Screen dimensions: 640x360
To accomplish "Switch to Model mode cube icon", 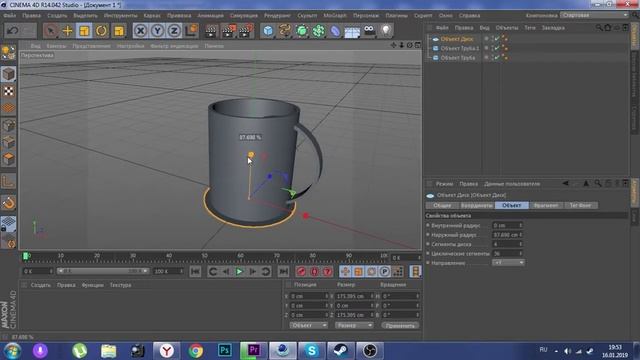I will point(8,74).
